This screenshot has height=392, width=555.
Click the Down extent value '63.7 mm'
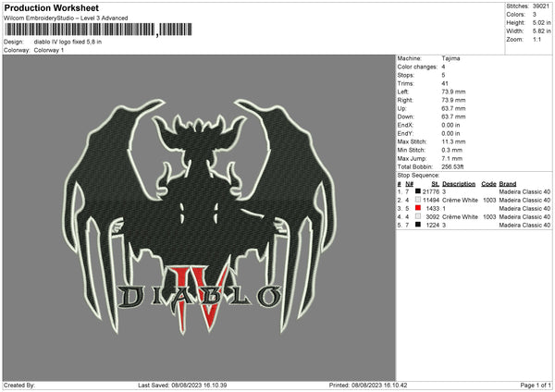tap(453, 116)
